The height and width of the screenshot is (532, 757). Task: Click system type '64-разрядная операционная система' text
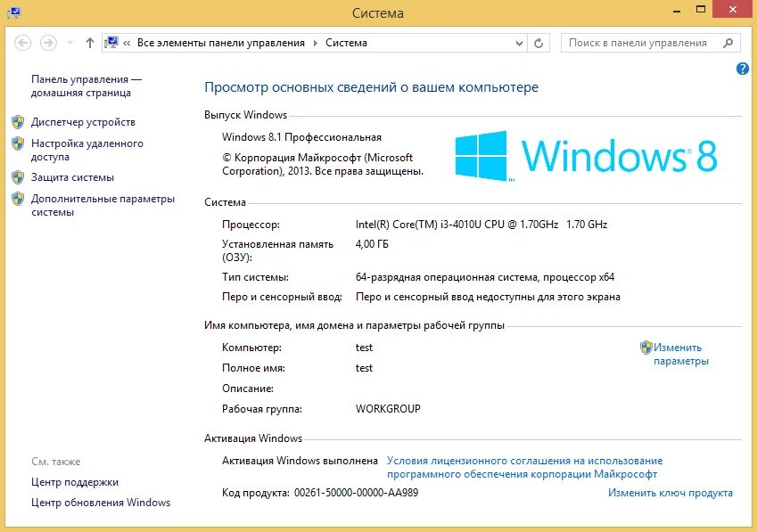coord(485,277)
